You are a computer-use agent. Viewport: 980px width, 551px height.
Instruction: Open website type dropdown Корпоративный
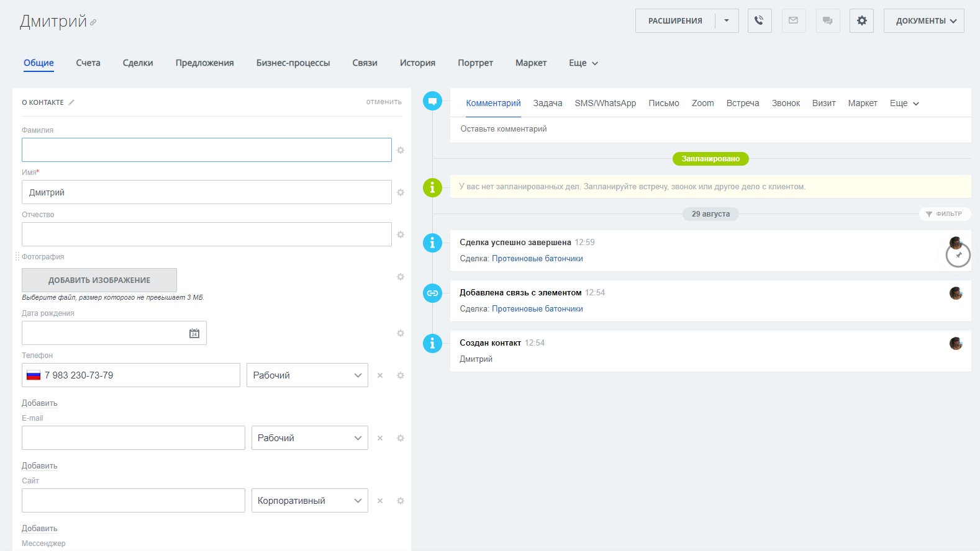pyautogui.click(x=309, y=501)
